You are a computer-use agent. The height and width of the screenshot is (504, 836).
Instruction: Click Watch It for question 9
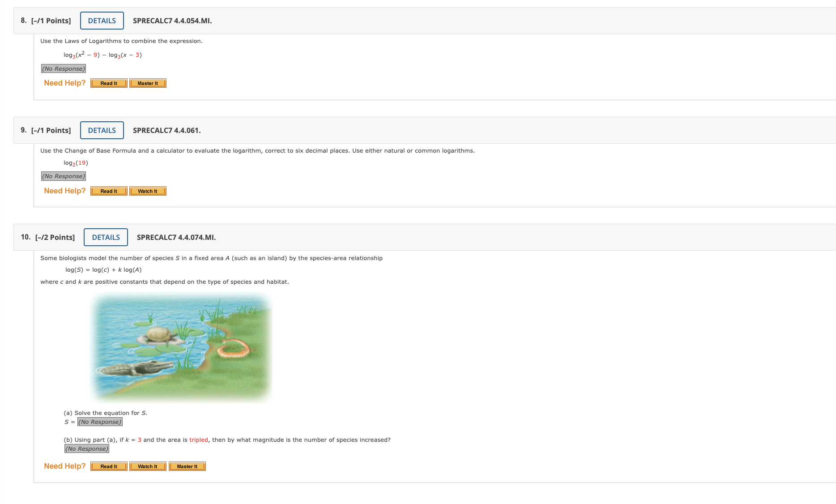pyautogui.click(x=148, y=191)
